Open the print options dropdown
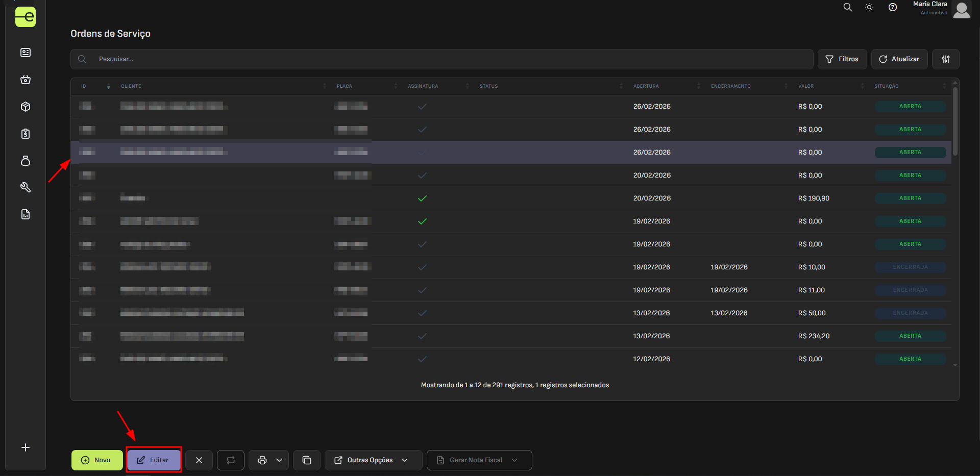This screenshot has height=476, width=980. (x=279, y=460)
